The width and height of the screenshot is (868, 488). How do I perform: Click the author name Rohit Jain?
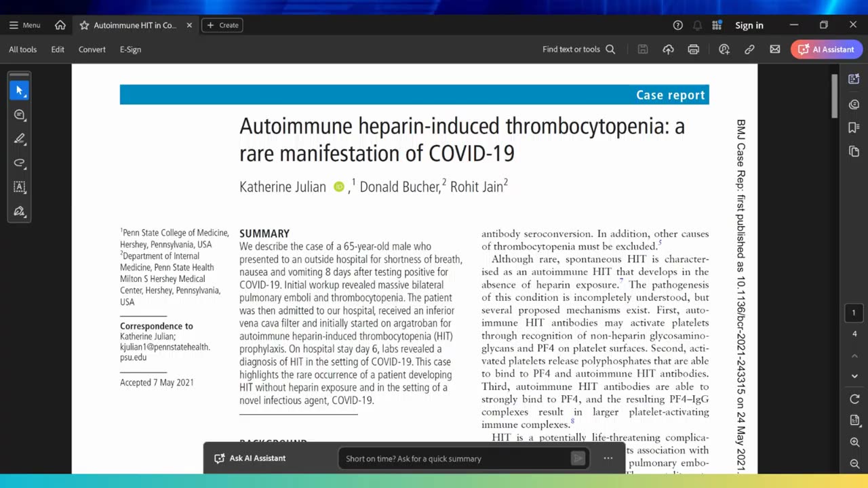click(x=477, y=187)
